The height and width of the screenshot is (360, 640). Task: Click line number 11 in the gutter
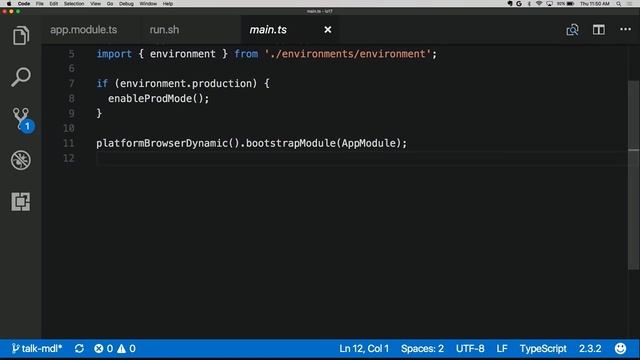(69, 143)
